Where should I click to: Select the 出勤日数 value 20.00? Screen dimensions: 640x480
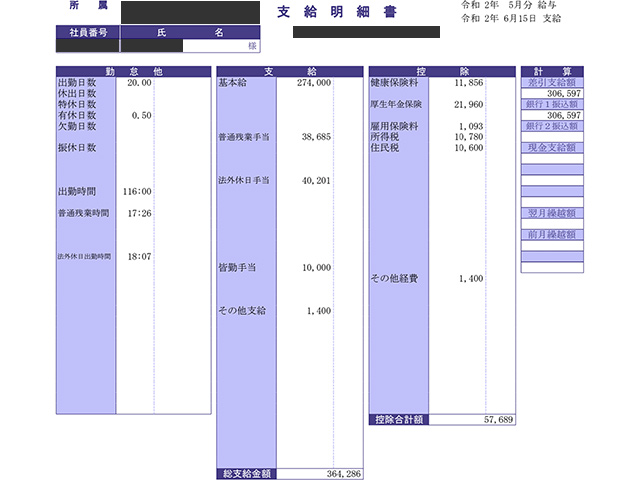[x=139, y=83]
